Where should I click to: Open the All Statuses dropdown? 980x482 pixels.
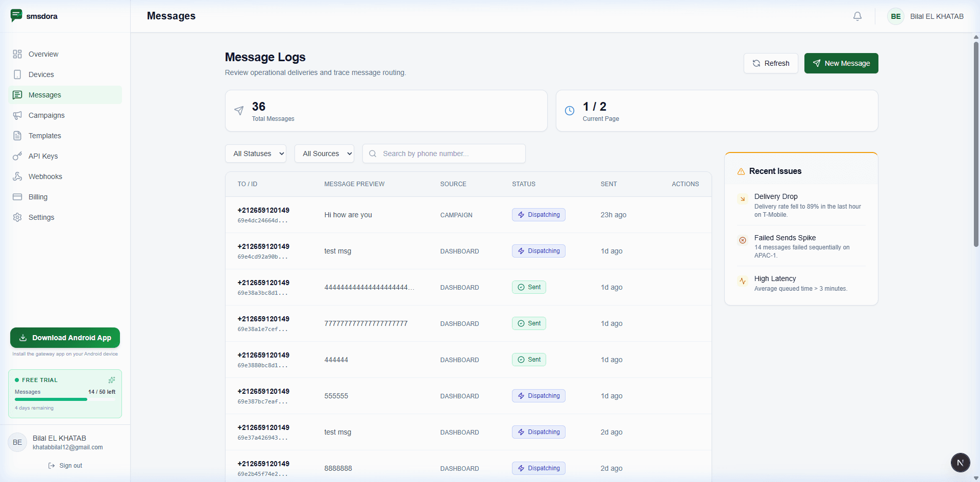tap(255, 154)
